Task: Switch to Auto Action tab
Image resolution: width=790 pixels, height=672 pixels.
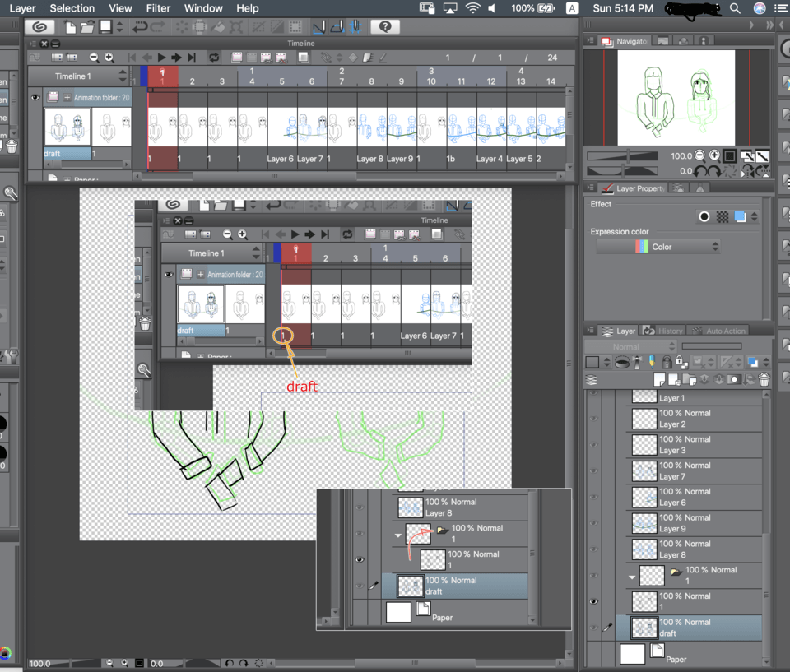Action: 718,331
